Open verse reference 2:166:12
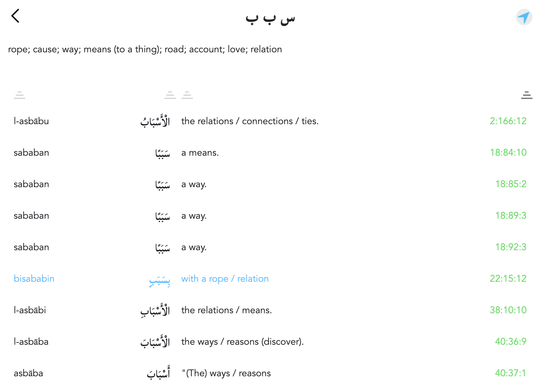Viewport: 552px width, 392px height. [508, 121]
